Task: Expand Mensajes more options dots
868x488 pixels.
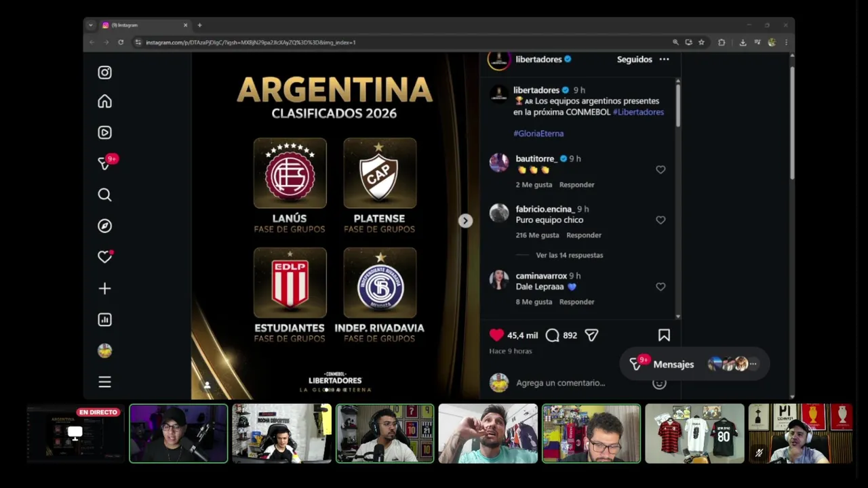Action: click(x=753, y=365)
